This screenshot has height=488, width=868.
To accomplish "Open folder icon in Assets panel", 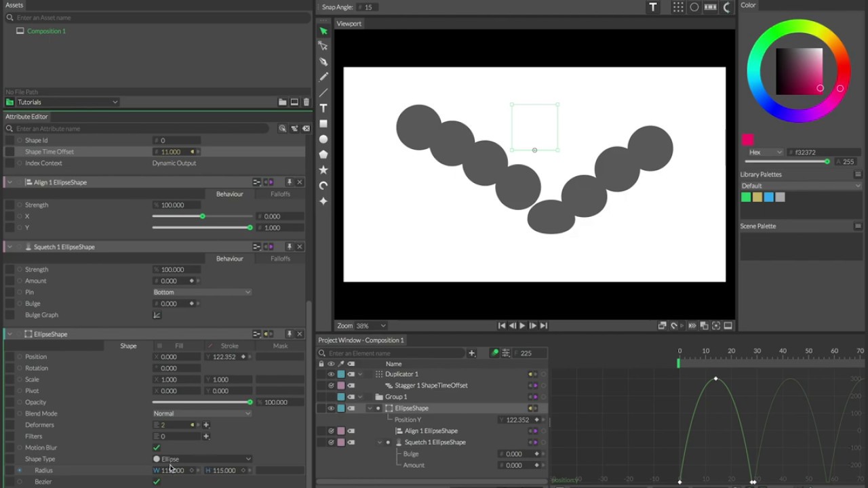I will coord(282,102).
